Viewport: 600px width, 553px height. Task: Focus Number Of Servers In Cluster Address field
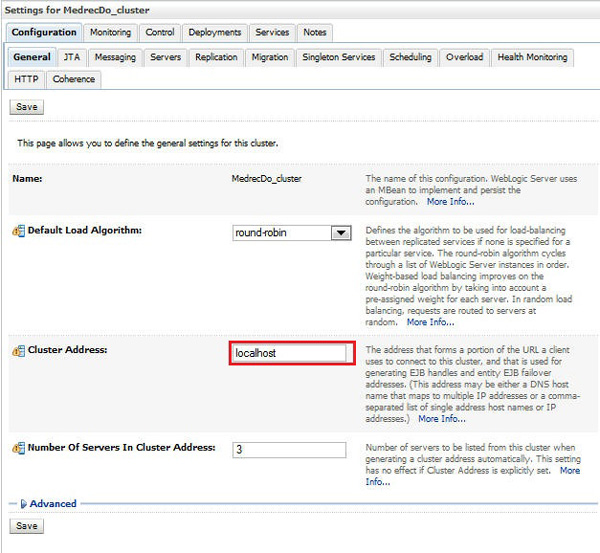[x=289, y=450]
